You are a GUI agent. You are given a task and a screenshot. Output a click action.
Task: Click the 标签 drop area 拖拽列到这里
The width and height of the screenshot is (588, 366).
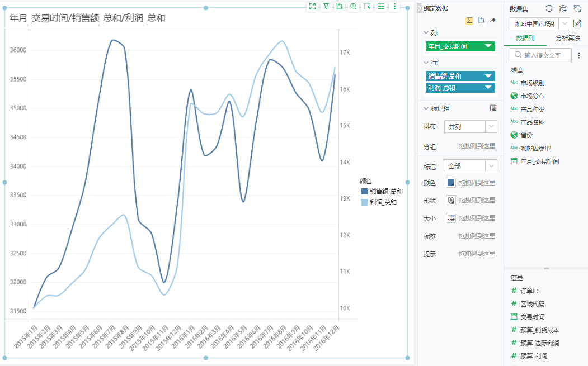(x=477, y=236)
